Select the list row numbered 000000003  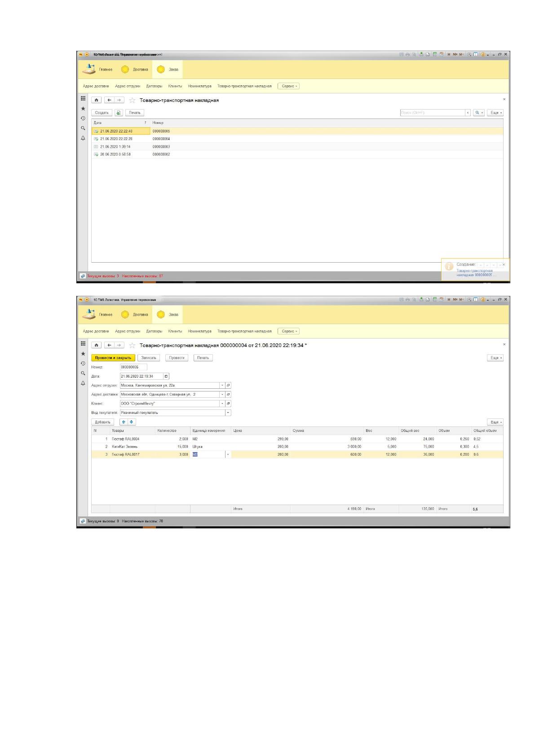click(297, 146)
